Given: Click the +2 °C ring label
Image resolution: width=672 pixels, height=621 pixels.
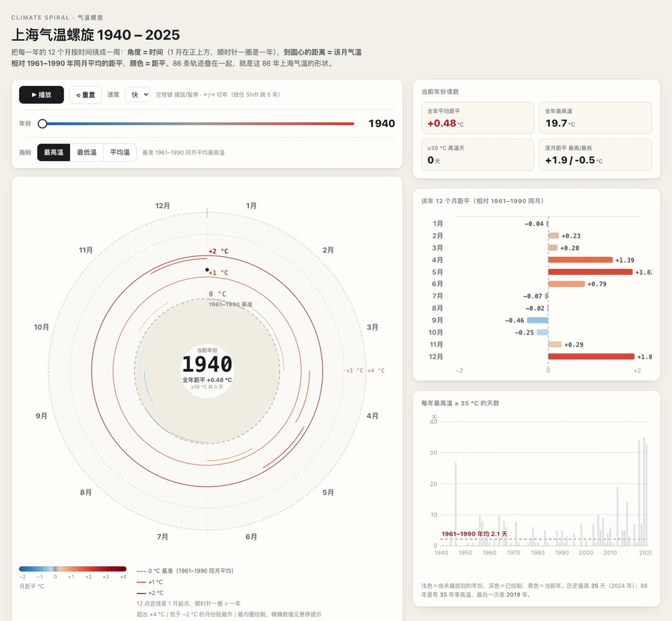Looking at the screenshot, I should 218,251.
